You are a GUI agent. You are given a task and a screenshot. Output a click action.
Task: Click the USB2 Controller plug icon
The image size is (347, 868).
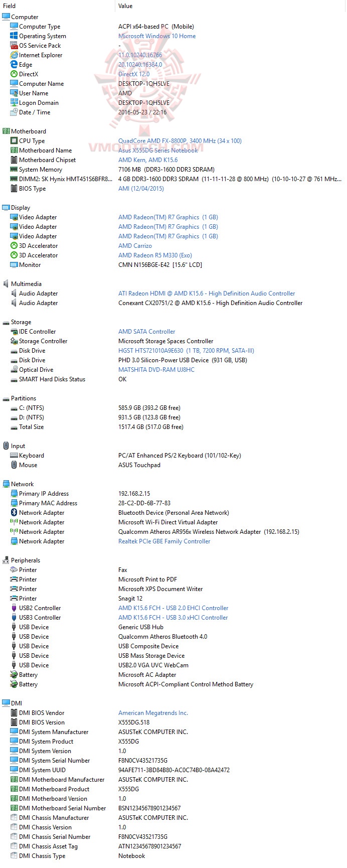click(14, 608)
